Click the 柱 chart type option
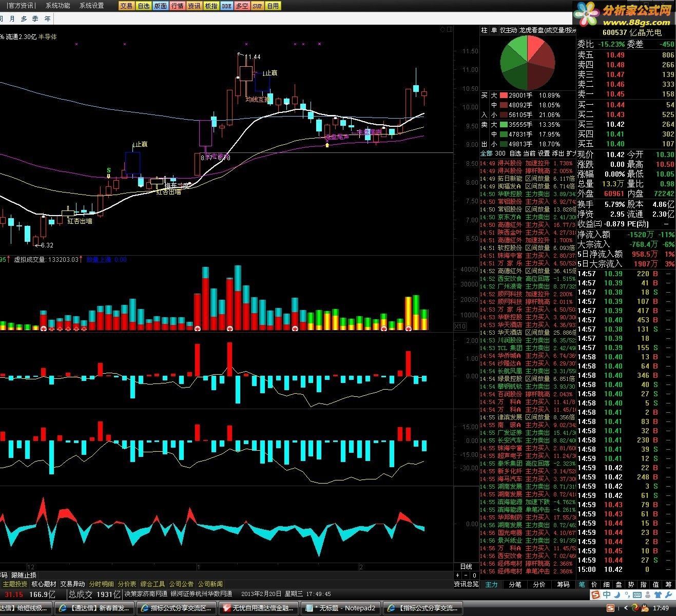676x616 pixels. pos(484,30)
